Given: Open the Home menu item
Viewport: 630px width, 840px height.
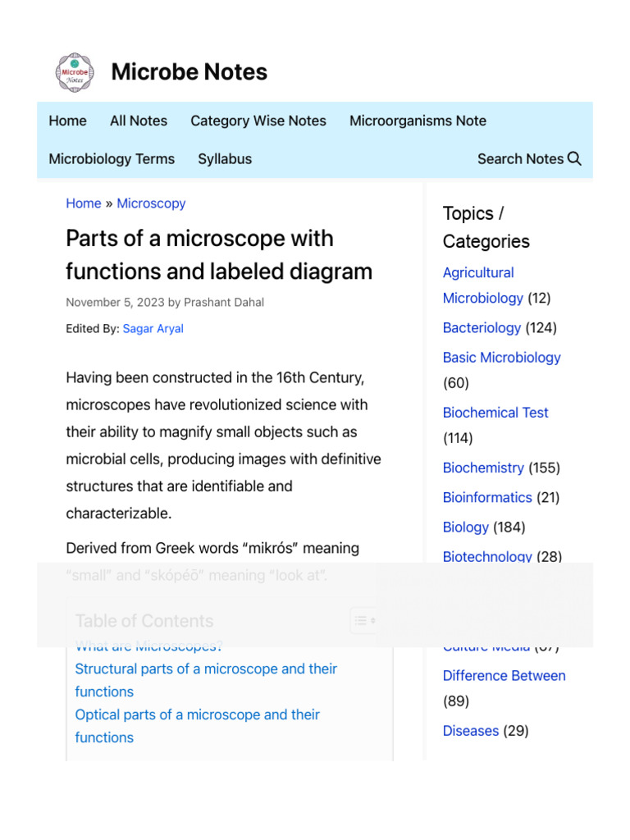Looking at the screenshot, I should pos(67,121).
